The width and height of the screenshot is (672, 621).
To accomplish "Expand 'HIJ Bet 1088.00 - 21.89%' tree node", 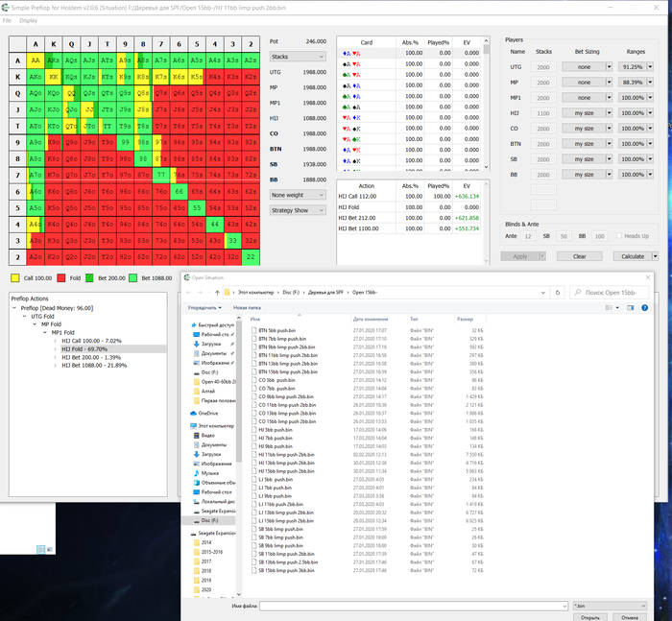I will [x=56, y=366].
